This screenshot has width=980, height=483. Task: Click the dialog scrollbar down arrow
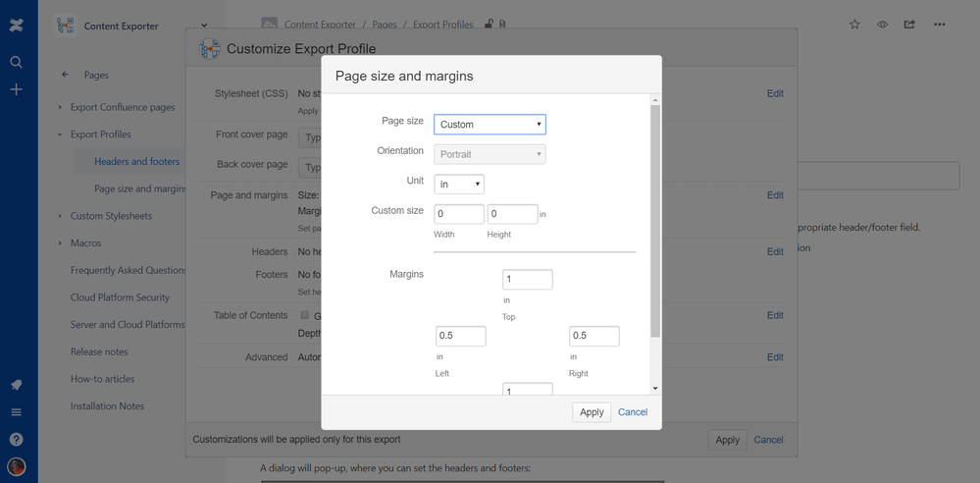(x=655, y=389)
